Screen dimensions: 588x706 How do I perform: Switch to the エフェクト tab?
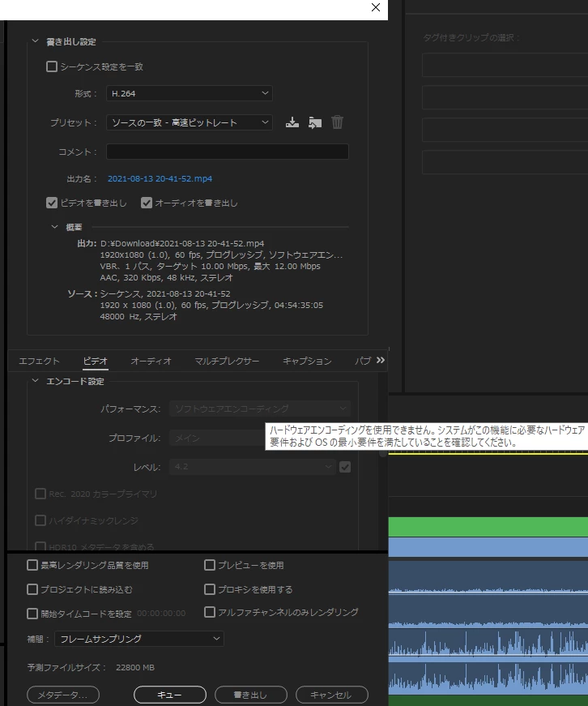pos(39,361)
